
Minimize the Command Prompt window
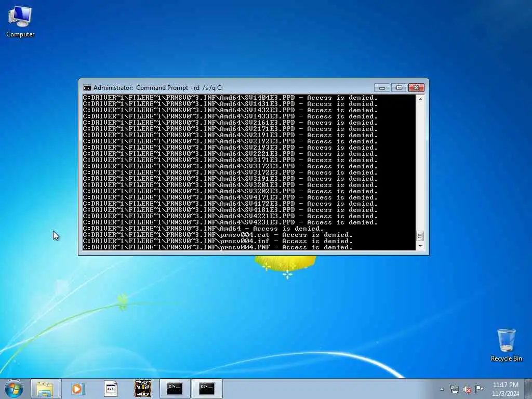(x=382, y=88)
